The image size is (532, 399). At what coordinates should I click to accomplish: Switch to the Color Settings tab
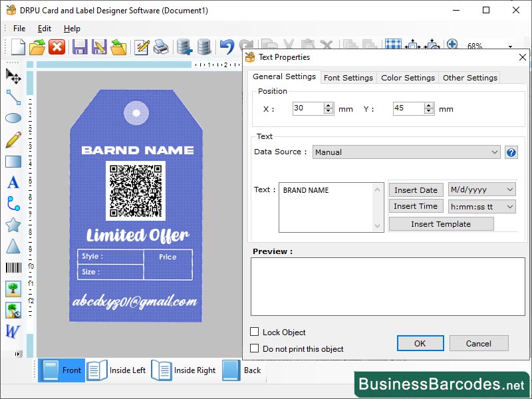(408, 77)
